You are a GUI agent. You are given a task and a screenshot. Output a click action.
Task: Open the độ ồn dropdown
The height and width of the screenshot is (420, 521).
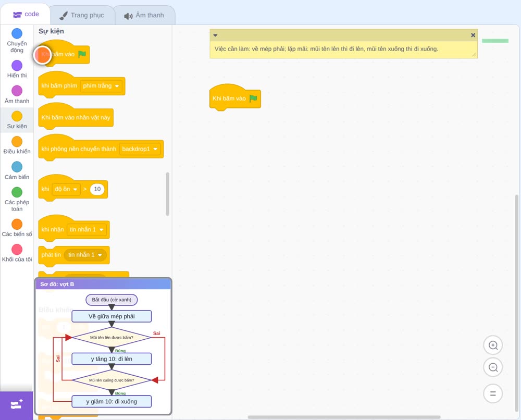pos(66,189)
